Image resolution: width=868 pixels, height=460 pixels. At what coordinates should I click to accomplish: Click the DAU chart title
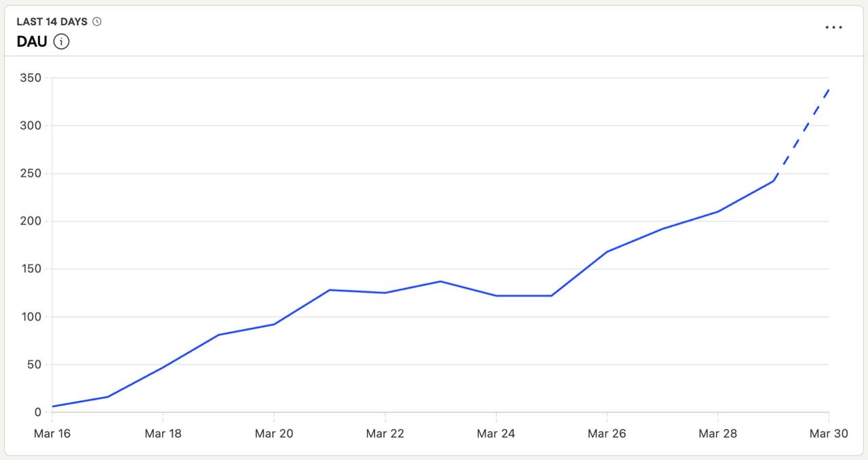pyautogui.click(x=32, y=42)
